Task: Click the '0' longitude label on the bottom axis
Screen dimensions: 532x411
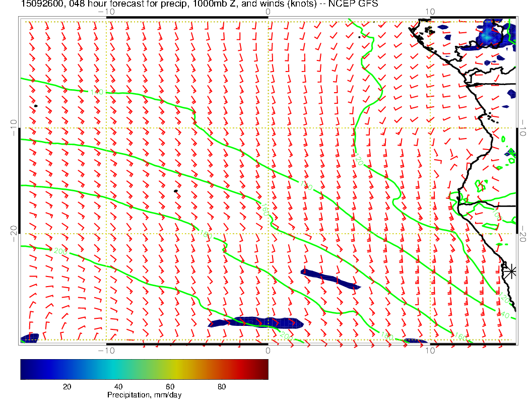Action: point(268,351)
